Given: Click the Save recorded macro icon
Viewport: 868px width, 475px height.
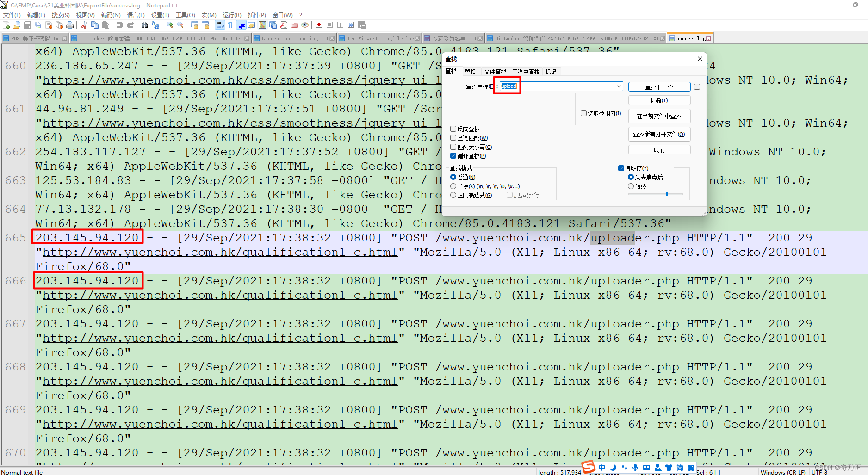Looking at the screenshot, I should (362, 25).
